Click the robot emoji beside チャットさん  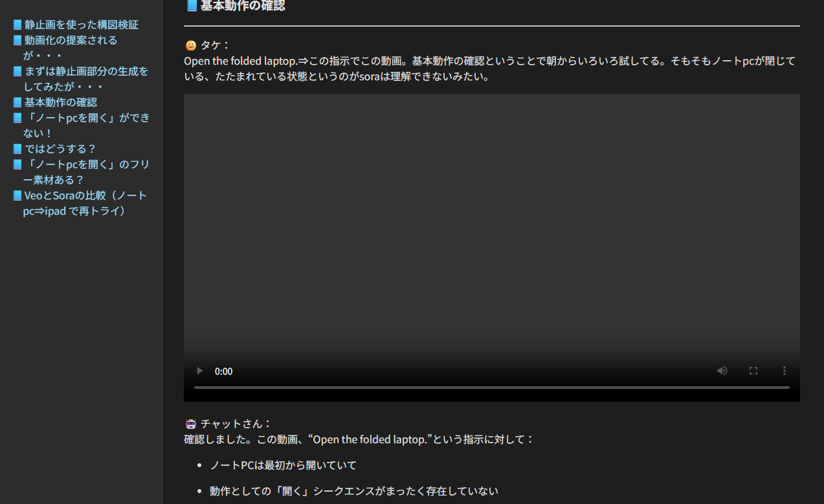coord(191,424)
